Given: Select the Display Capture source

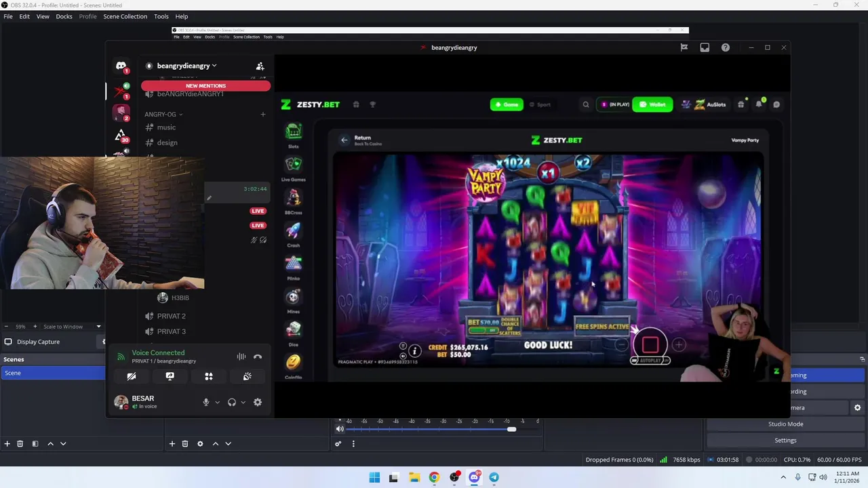Looking at the screenshot, I should 39,342.
